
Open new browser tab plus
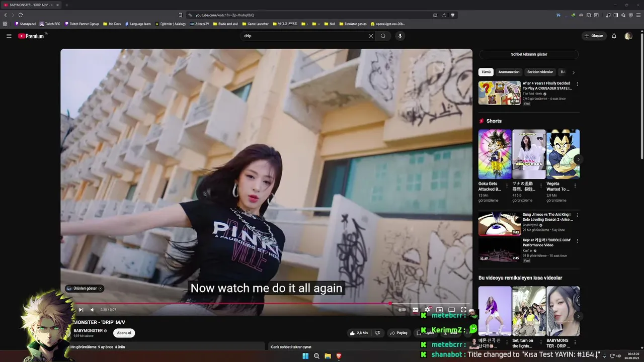66,5
